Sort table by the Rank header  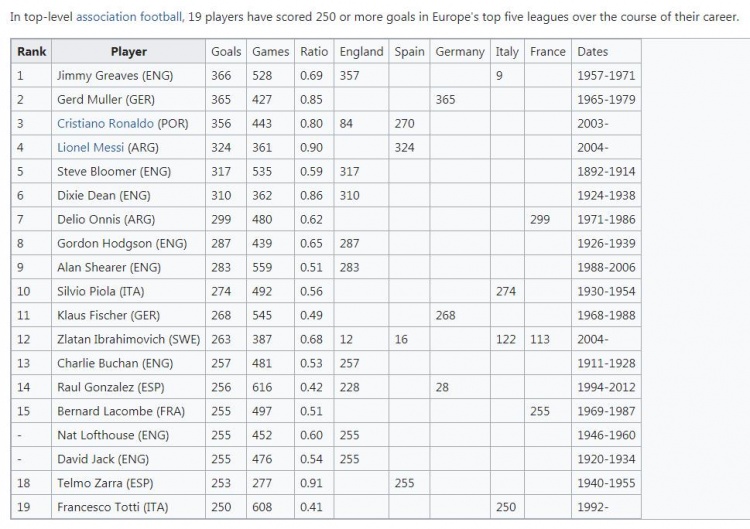click(x=32, y=51)
